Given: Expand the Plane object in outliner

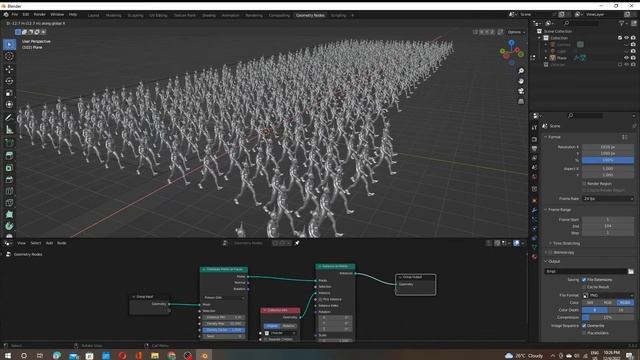Looking at the screenshot, I should pos(546,58).
